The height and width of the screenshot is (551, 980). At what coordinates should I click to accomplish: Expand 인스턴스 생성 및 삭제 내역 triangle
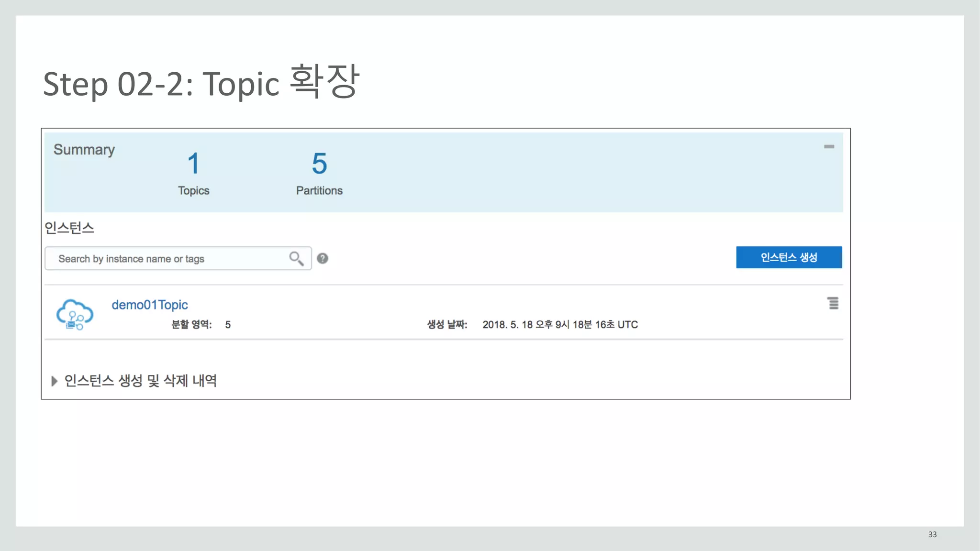(x=54, y=381)
